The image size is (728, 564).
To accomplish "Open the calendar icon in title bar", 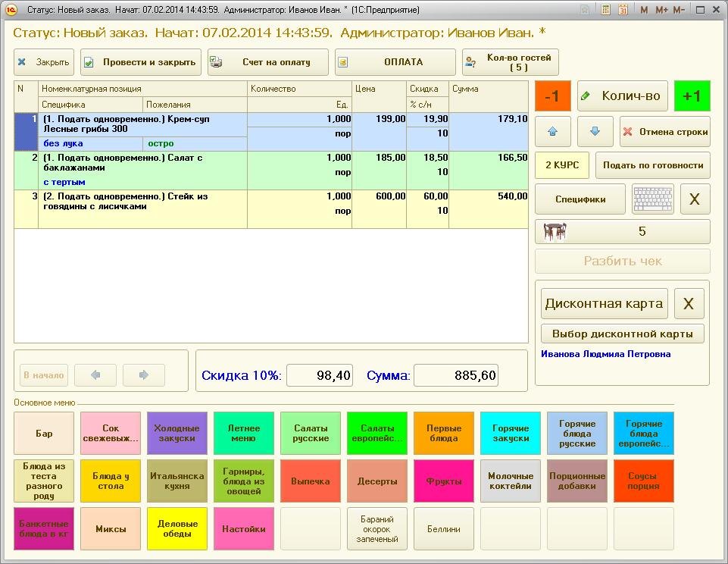I will (x=623, y=9).
